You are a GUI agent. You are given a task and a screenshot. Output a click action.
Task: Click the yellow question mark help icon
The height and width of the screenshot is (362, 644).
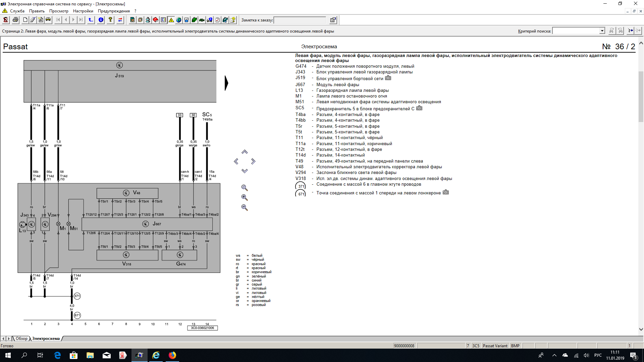pos(110,20)
